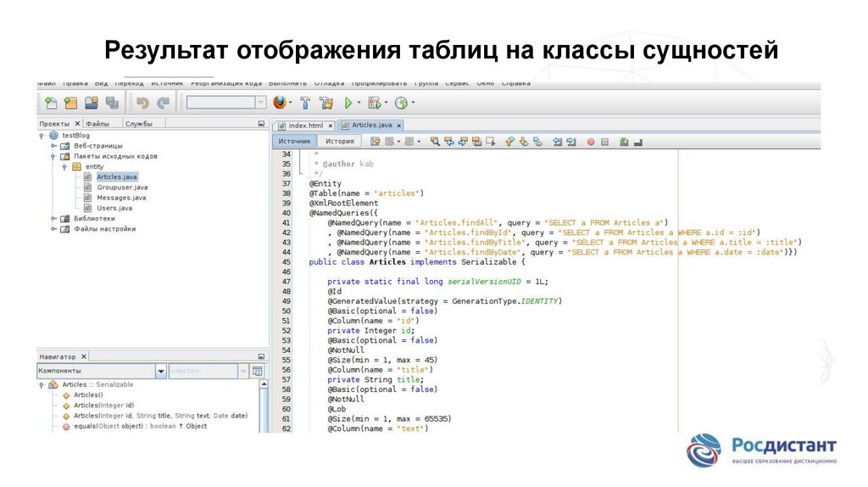Switch to the Службы tab
Image resolution: width=868 pixels, height=487 pixels.
(138, 124)
